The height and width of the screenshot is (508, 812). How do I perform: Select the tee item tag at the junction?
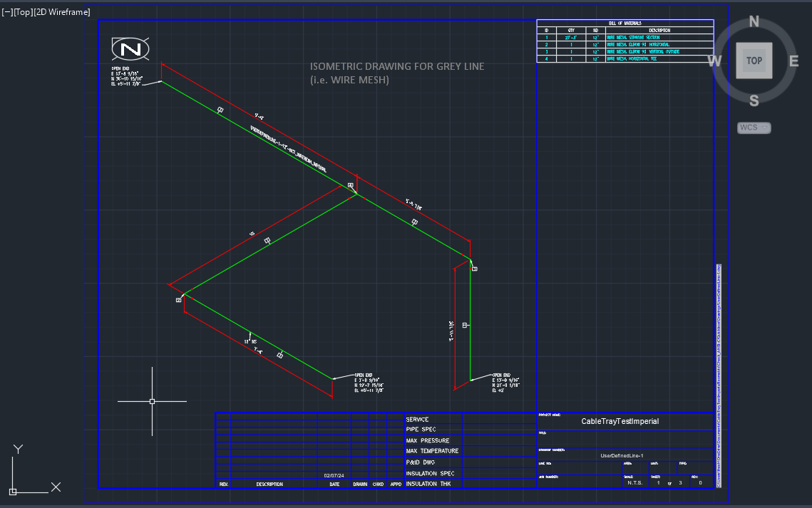[351, 185]
